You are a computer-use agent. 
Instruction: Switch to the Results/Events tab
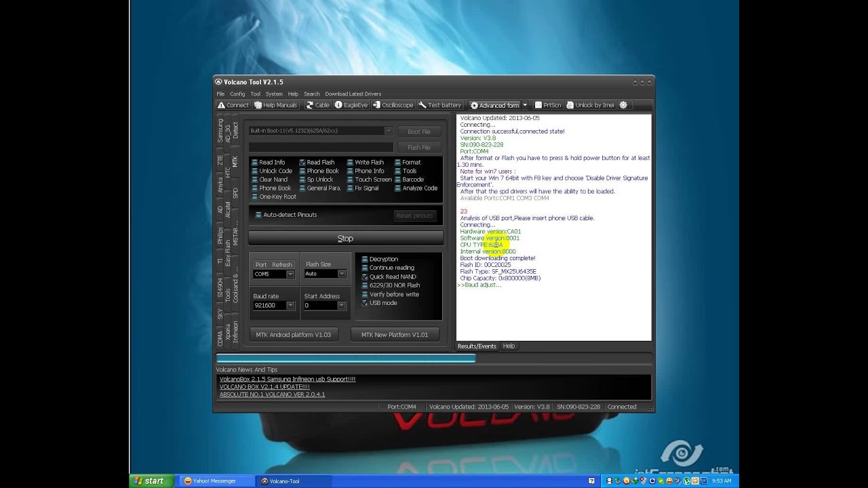(x=477, y=346)
